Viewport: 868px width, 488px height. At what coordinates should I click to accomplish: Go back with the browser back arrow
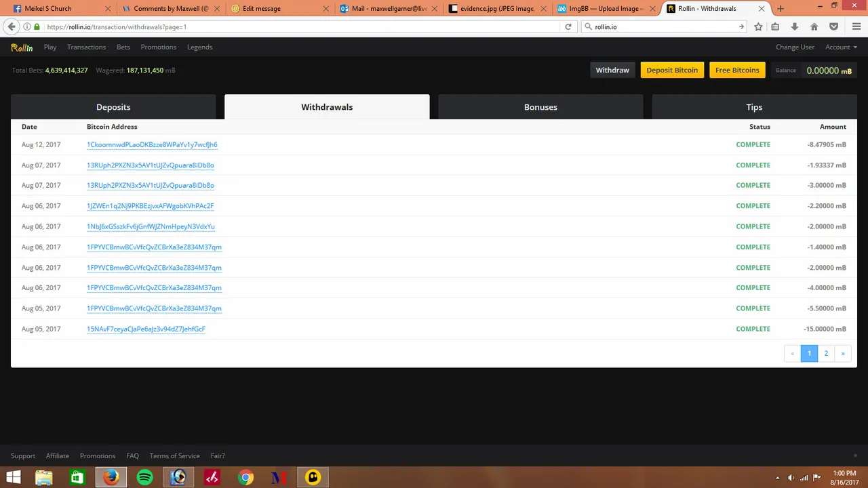pyautogui.click(x=11, y=26)
